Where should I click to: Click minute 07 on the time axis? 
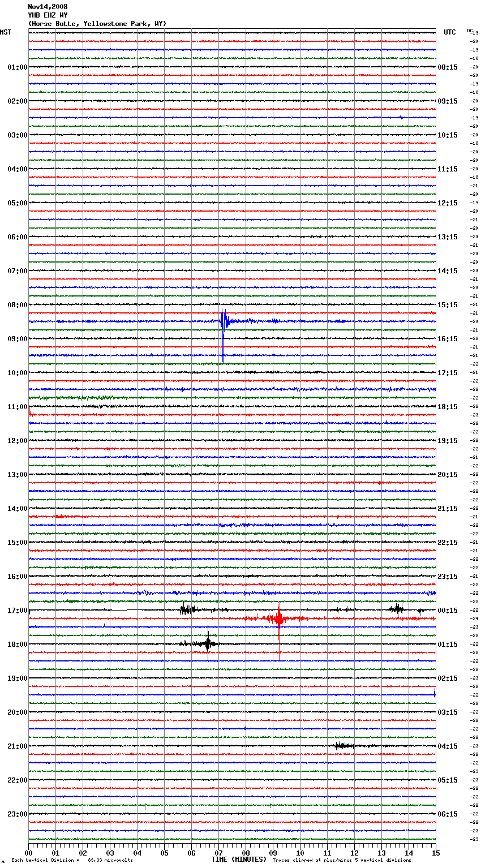tap(218, 853)
